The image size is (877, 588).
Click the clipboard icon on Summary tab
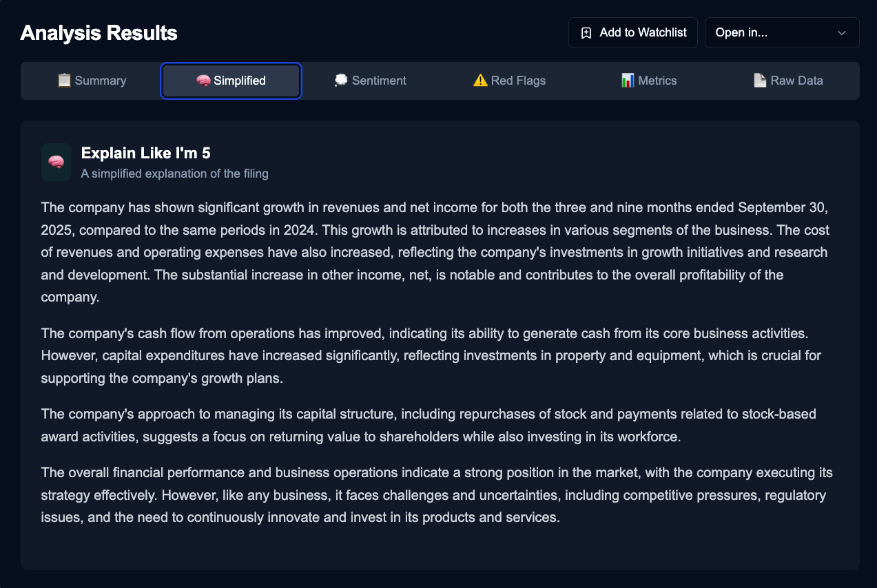click(64, 81)
